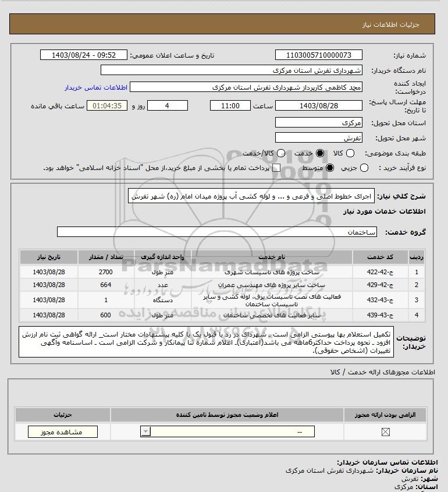Click the دستگاه unit cell
Screen dimensions: 448x492
pos(162,300)
